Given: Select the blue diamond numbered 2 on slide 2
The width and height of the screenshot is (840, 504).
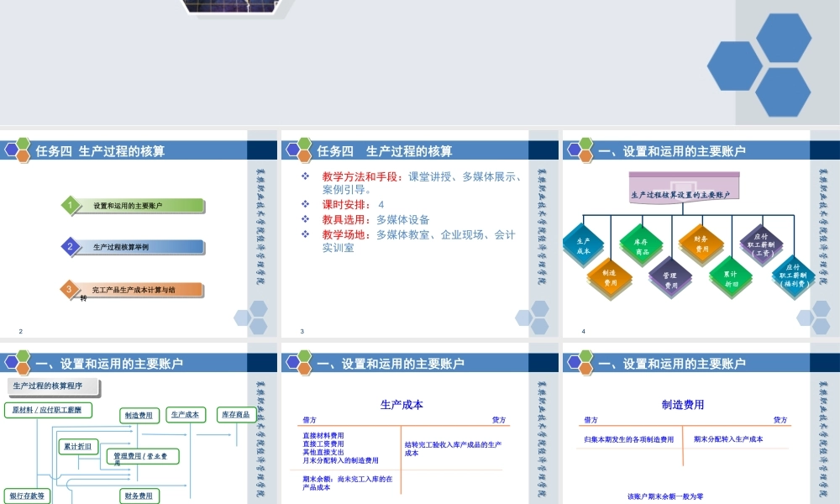Looking at the screenshot, I should pos(70,247).
